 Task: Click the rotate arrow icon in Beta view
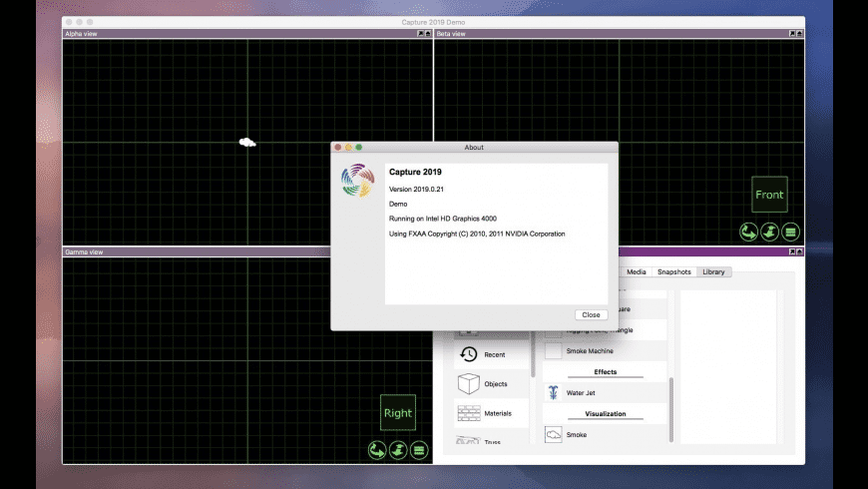point(748,232)
